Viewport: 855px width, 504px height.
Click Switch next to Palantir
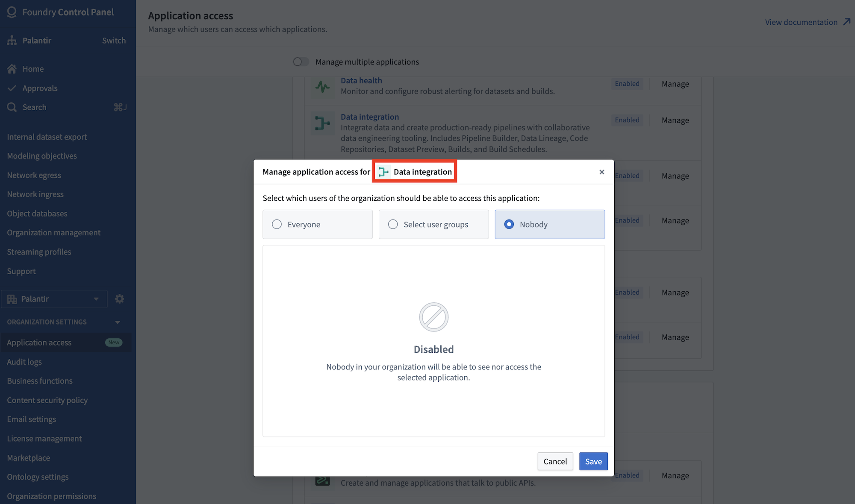114,41
